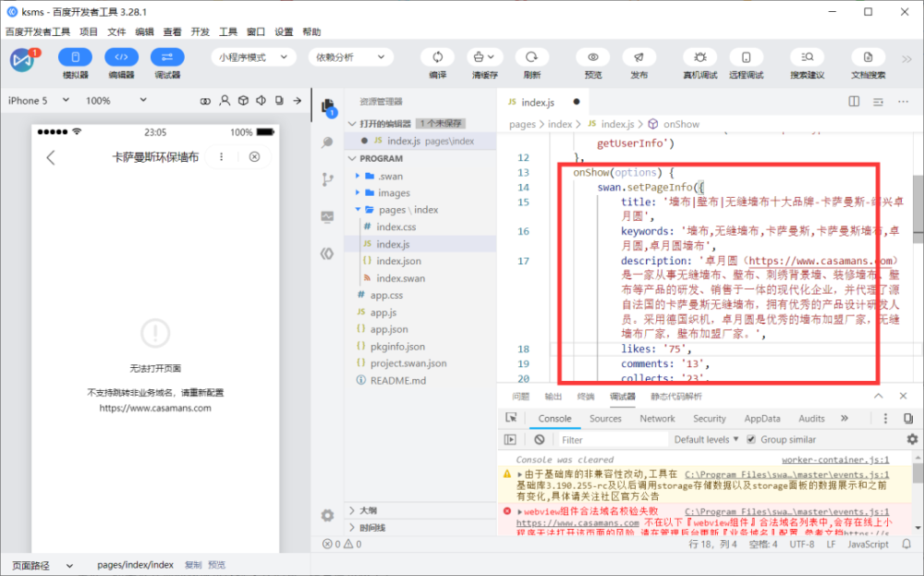Image resolution: width=924 pixels, height=576 pixels.
Task: Open console settings gear icon
Action: tap(912, 439)
